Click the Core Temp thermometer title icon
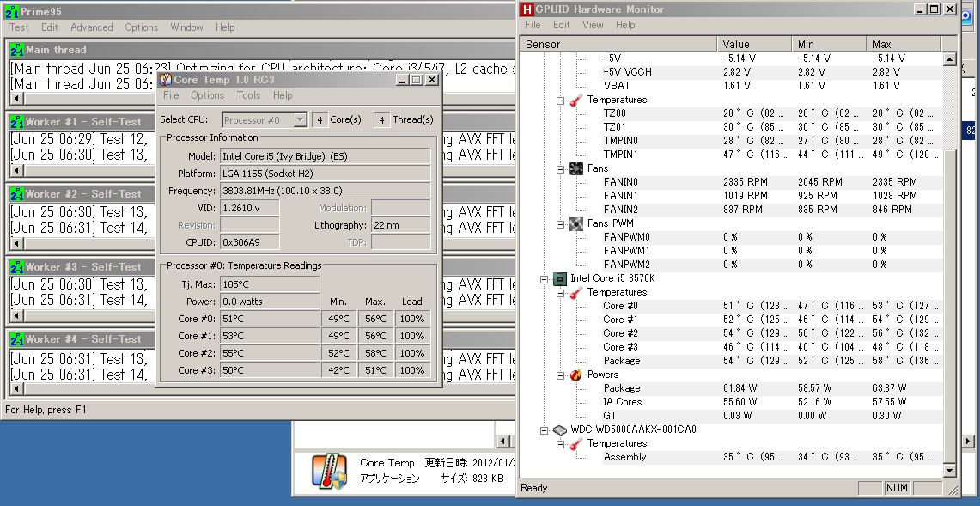 click(x=166, y=80)
